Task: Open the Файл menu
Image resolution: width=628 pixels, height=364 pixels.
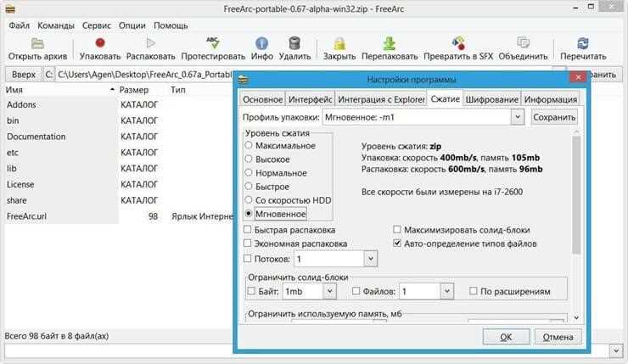Action: 20,25
